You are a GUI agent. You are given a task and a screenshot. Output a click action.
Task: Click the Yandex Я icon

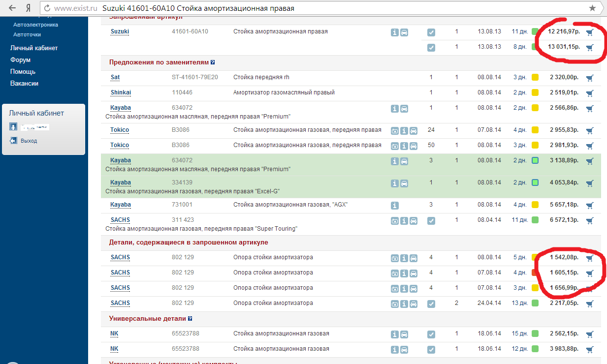pos(29,8)
